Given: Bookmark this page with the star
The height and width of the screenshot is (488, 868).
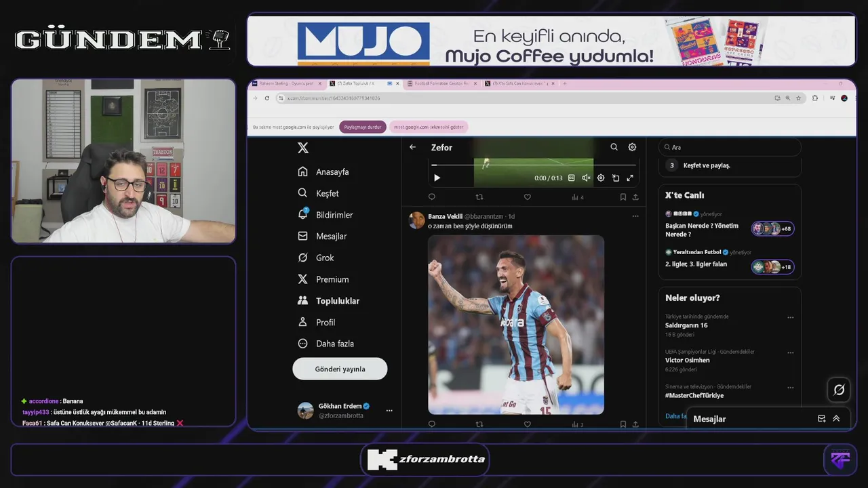Looking at the screenshot, I should tap(798, 98).
